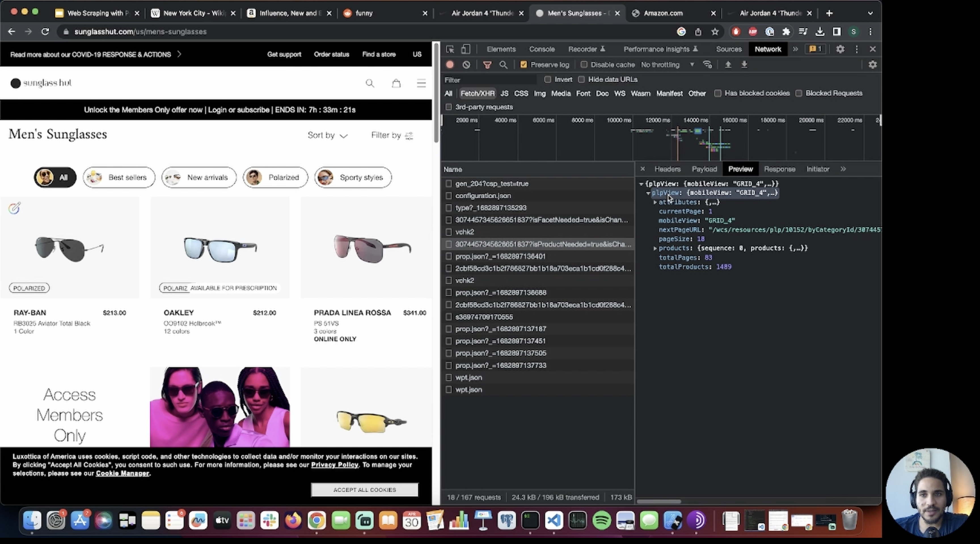The height and width of the screenshot is (544, 980).
Task: Open the Sunglass Hut site search icon
Action: (x=370, y=83)
